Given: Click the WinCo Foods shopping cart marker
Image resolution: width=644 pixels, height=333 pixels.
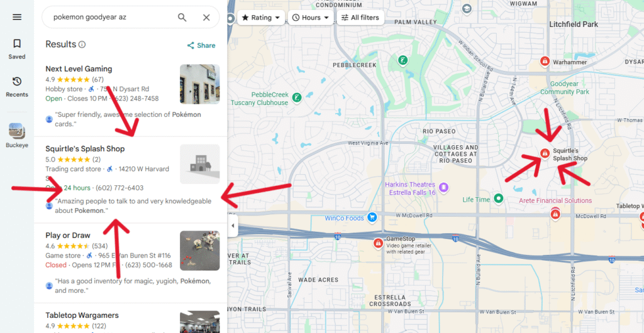Looking at the screenshot, I should [x=372, y=217].
